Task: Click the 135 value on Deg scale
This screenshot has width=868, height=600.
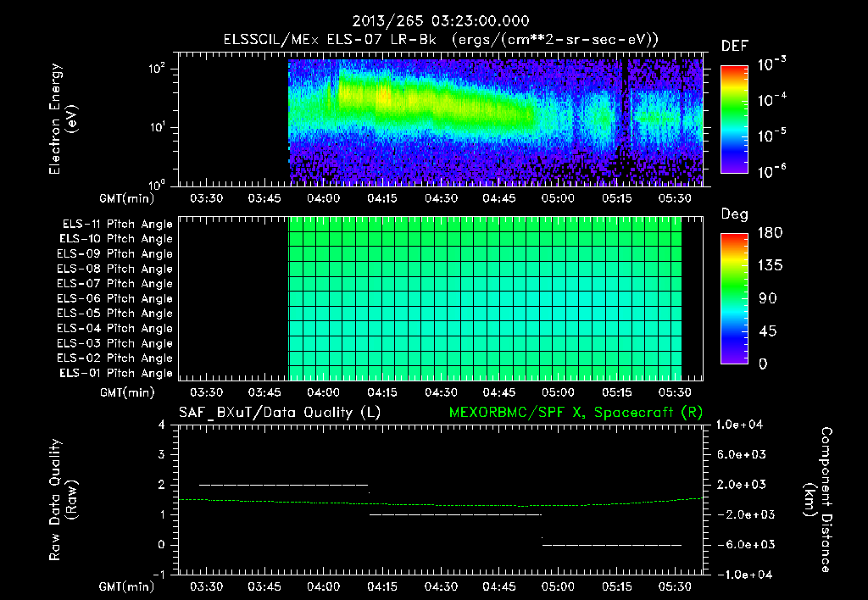Action: click(770, 266)
